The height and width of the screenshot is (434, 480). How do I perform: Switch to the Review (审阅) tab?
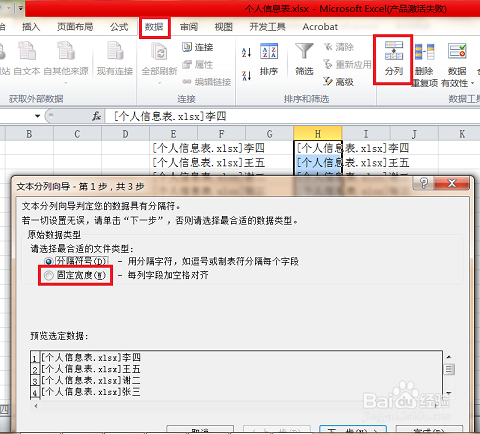coord(189,27)
